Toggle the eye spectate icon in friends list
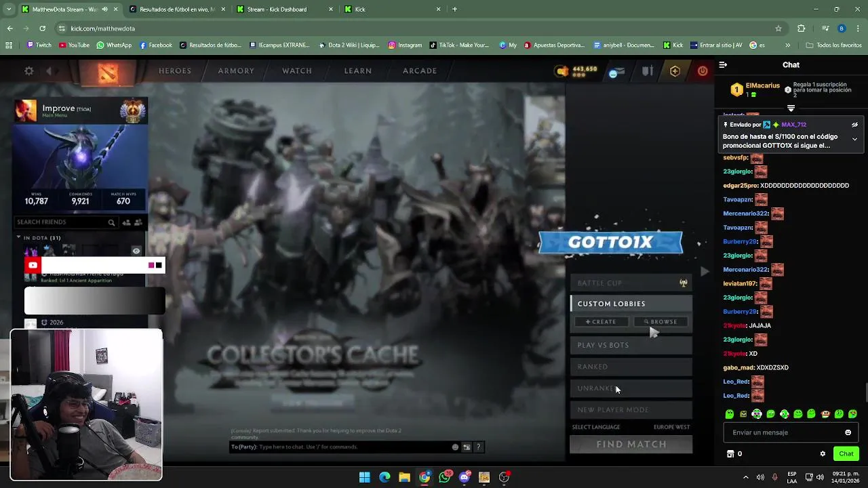Image resolution: width=868 pixels, height=488 pixels. (136, 251)
